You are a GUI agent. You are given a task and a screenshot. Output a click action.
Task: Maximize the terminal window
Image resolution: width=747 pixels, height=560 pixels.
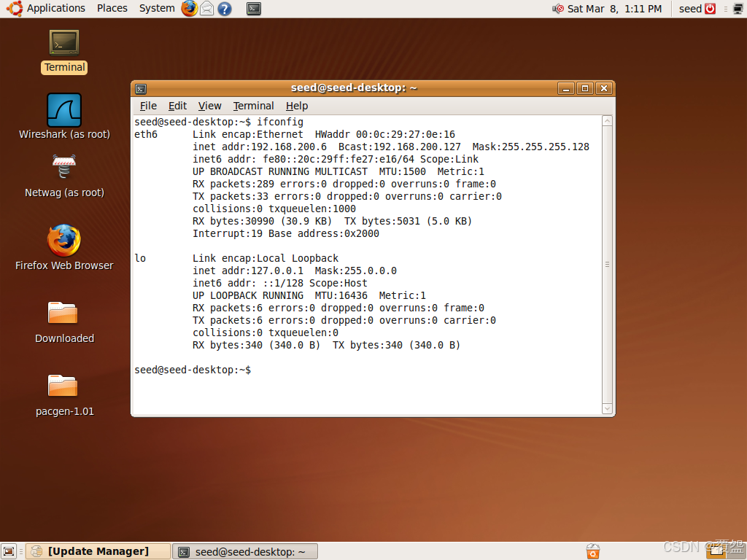[585, 88]
